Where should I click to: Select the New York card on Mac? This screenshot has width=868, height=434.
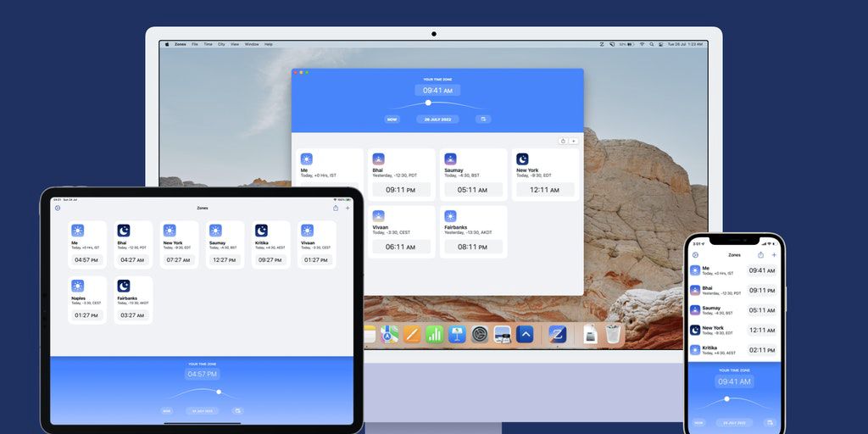[x=545, y=175]
